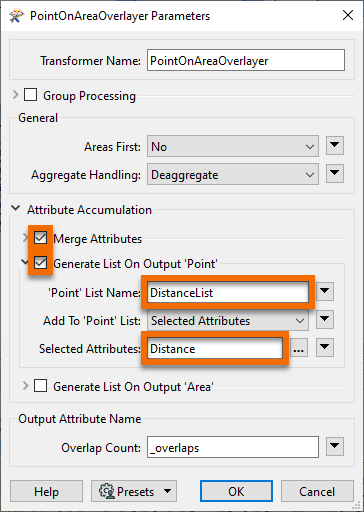Expand Generate List On Output 'Area' section
364x512 pixels.
tap(25, 386)
